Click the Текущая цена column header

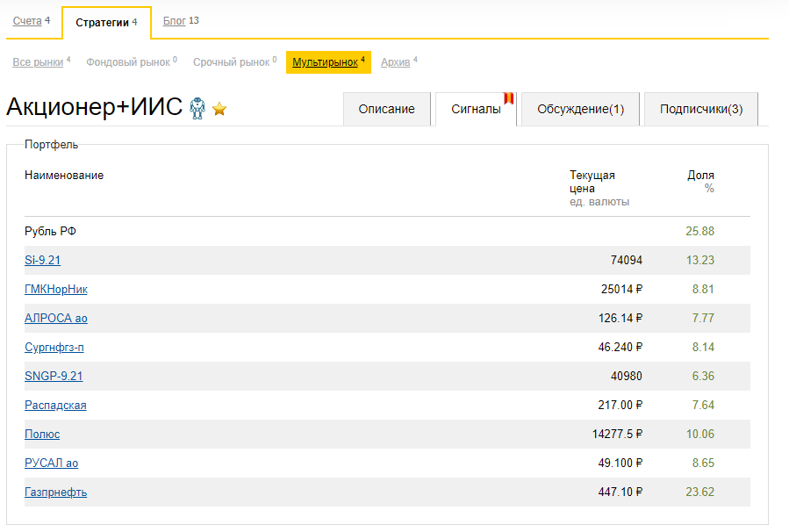592,182
